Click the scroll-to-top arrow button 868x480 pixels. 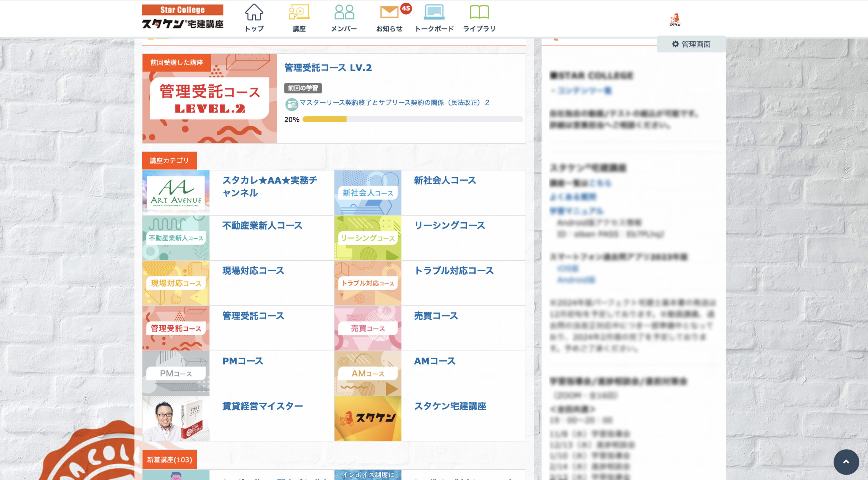tap(846, 462)
